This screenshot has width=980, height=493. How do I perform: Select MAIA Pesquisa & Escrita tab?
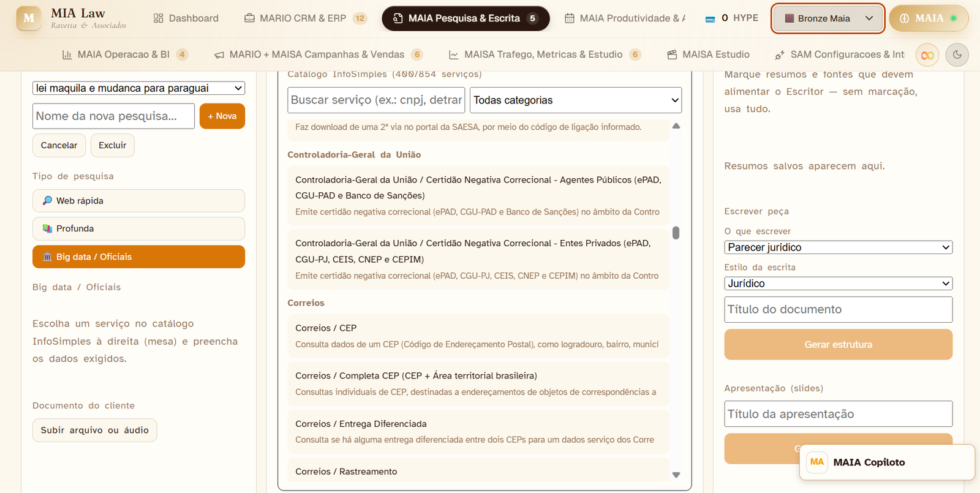[466, 18]
